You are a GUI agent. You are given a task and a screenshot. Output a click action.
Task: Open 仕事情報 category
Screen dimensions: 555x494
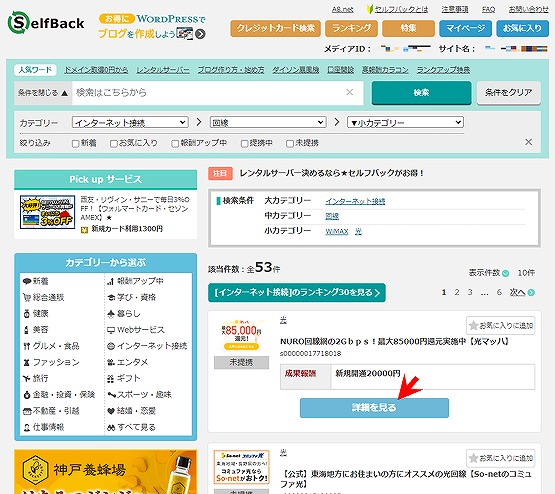[x=43, y=427]
